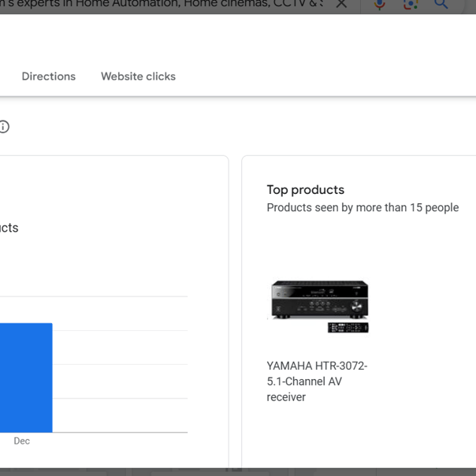This screenshot has width=476, height=476.
Task: Start voice search with the microphone icon
Action: 380,4
